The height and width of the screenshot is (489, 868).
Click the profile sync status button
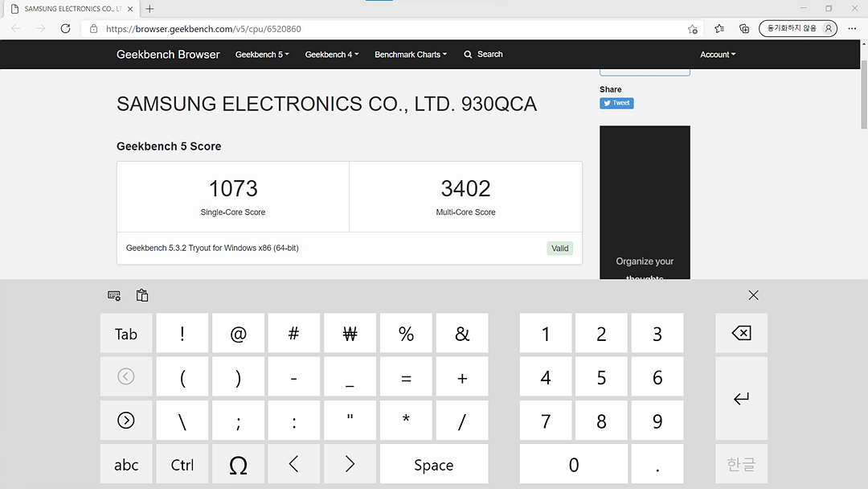[798, 28]
